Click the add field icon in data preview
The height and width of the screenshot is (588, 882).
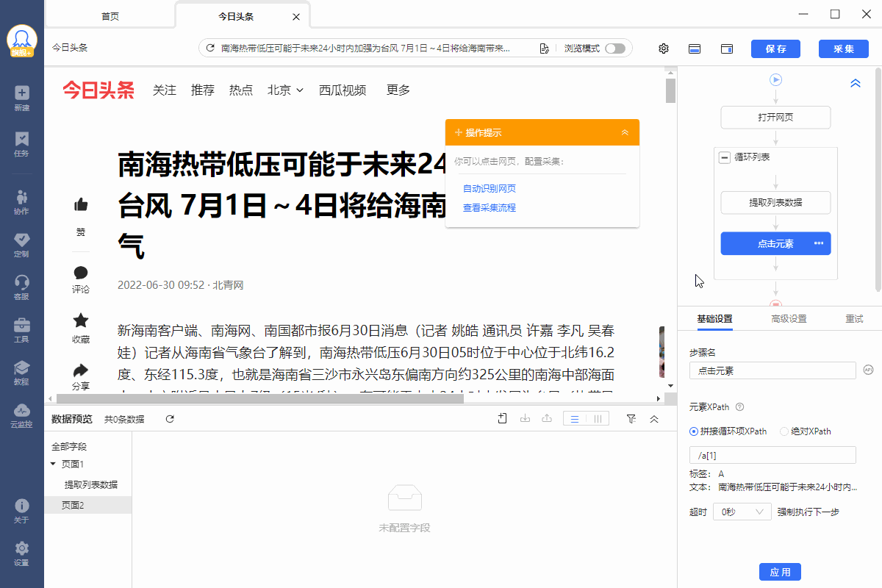pyautogui.click(x=503, y=418)
